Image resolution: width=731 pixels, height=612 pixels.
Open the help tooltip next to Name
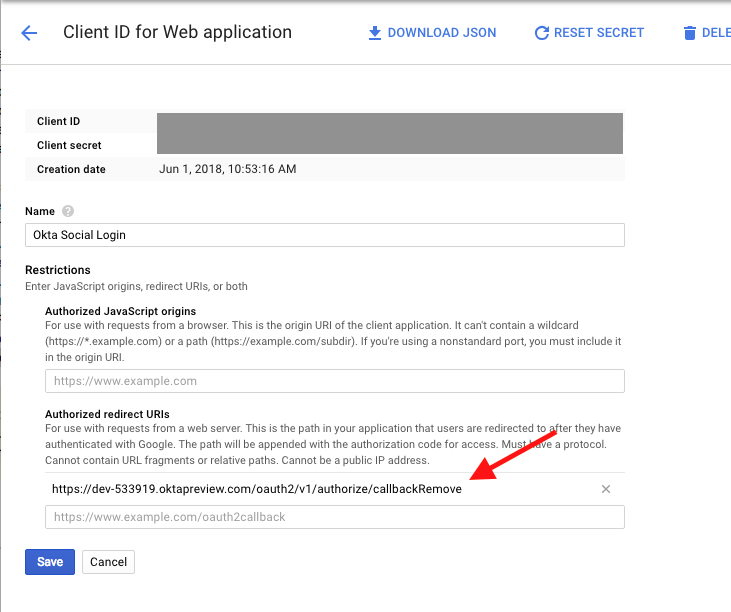[68, 211]
